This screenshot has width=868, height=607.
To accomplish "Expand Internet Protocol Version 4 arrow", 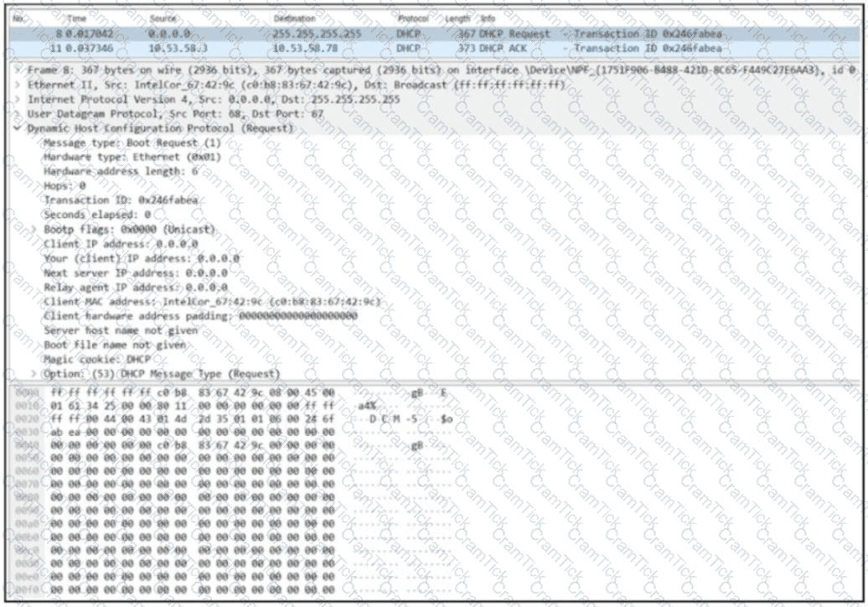I will click(x=19, y=100).
